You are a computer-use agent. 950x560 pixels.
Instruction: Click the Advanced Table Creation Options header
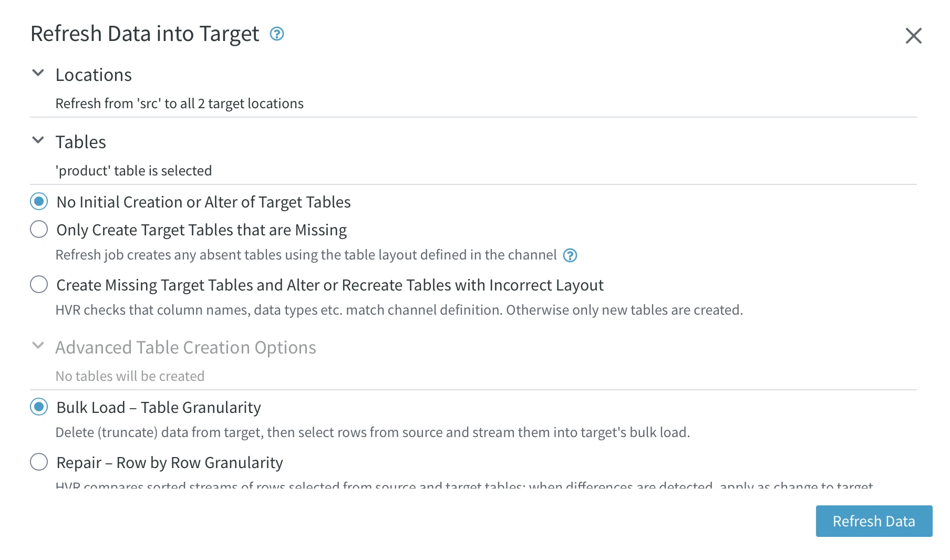coord(186,347)
